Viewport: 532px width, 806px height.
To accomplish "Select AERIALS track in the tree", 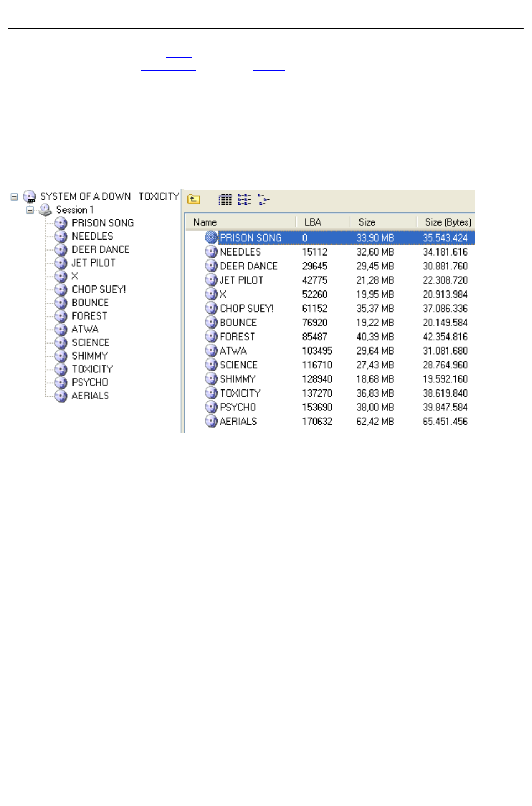I will point(90,396).
